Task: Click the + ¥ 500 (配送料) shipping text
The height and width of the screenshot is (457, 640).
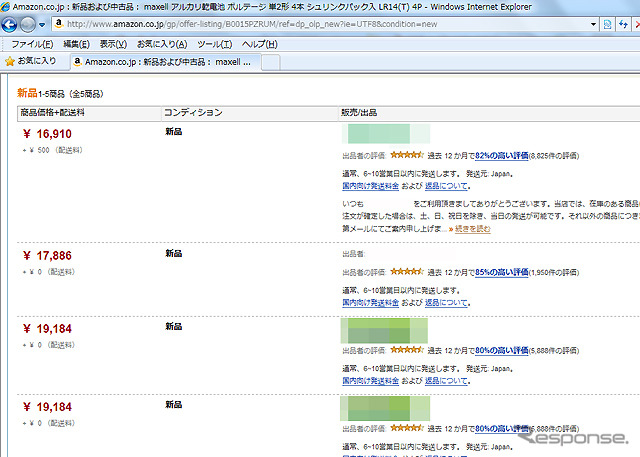Action: pyautogui.click(x=53, y=150)
